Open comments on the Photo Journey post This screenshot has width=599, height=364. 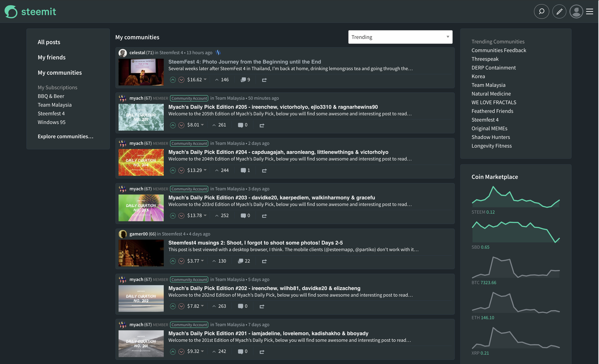click(245, 80)
